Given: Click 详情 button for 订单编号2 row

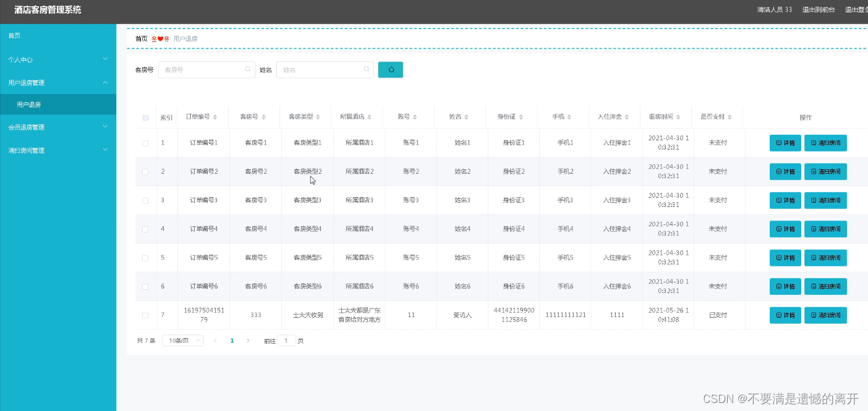Looking at the screenshot, I should [785, 172].
